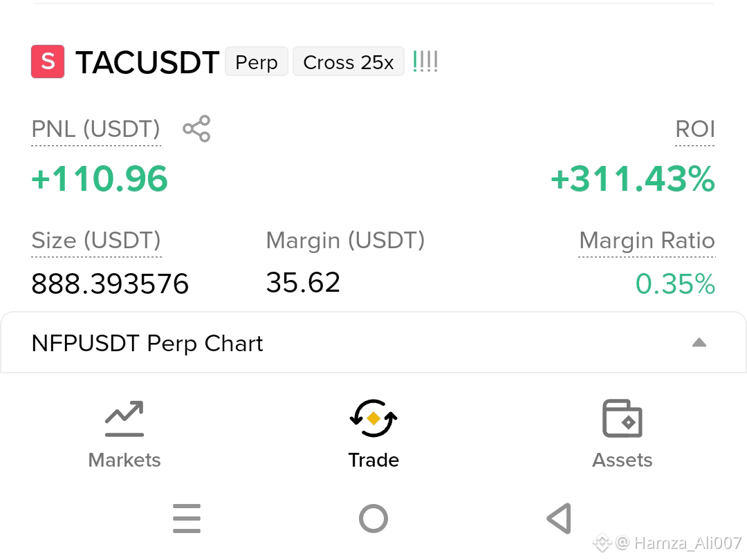Screen dimensions: 747x560
Task: Switch to the Markets tab label
Action: (x=124, y=460)
